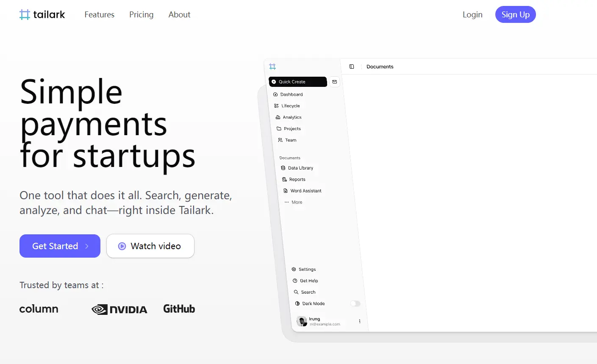Viewport: 597px width, 364px height.
Task: Open the Projects folder icon
Action: point(279,128)
